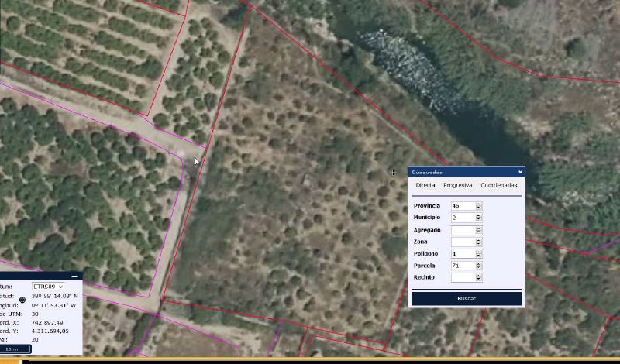This screenshot has height=364, width=620.
Task: Click the 10 m scale bar
Action: 15,349
